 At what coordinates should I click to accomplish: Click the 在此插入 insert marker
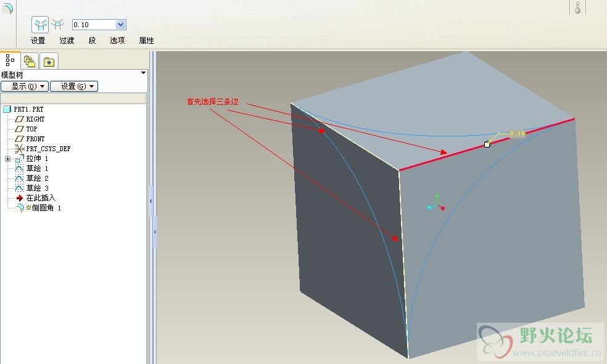[41, 198]
